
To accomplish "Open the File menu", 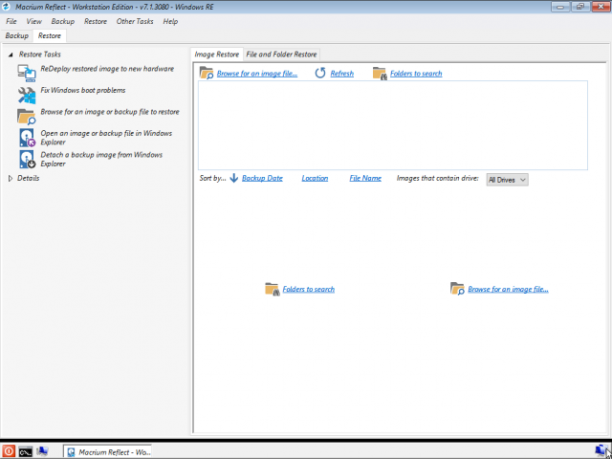I will tap(11, 21).
